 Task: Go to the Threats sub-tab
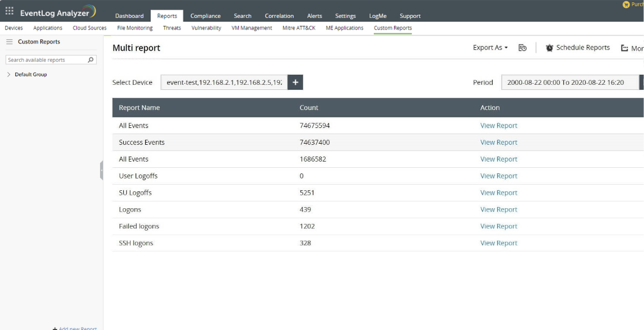click(172, 28)
